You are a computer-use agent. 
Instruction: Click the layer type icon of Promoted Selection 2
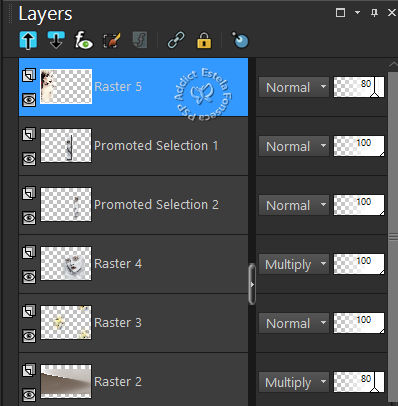(x=29, y=193)
